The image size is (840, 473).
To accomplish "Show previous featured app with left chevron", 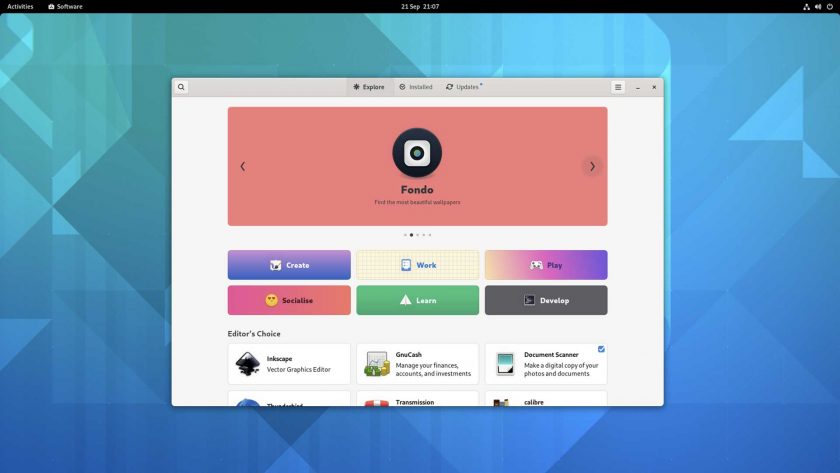I will click(x=243, y=167).
